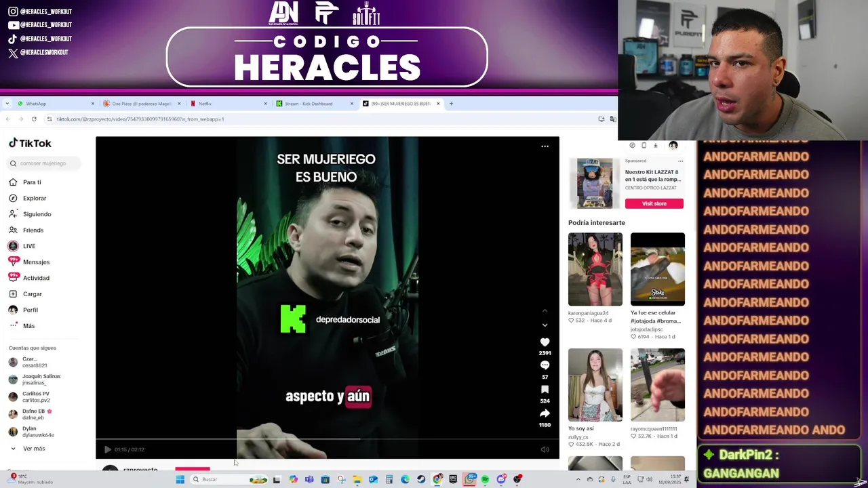Open browser tab search dropdown
The height and width of the screenshot is (488, 868).
(7, 104)
